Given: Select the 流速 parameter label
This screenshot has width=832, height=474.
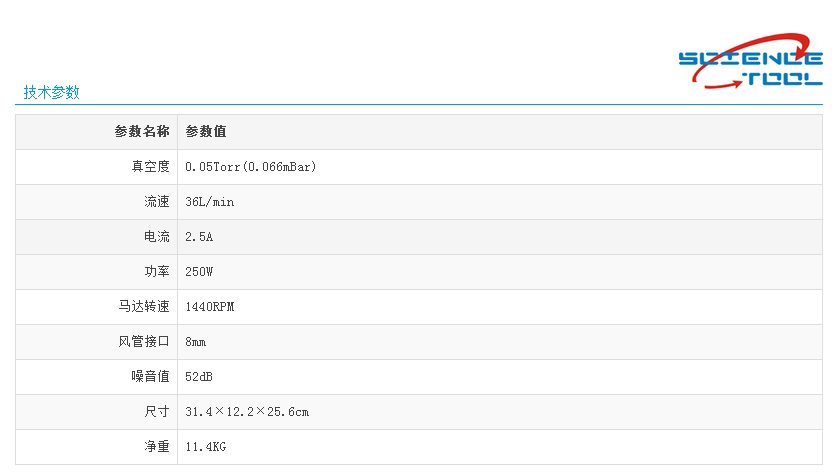Looking at the screenshot, I should 157,202.
